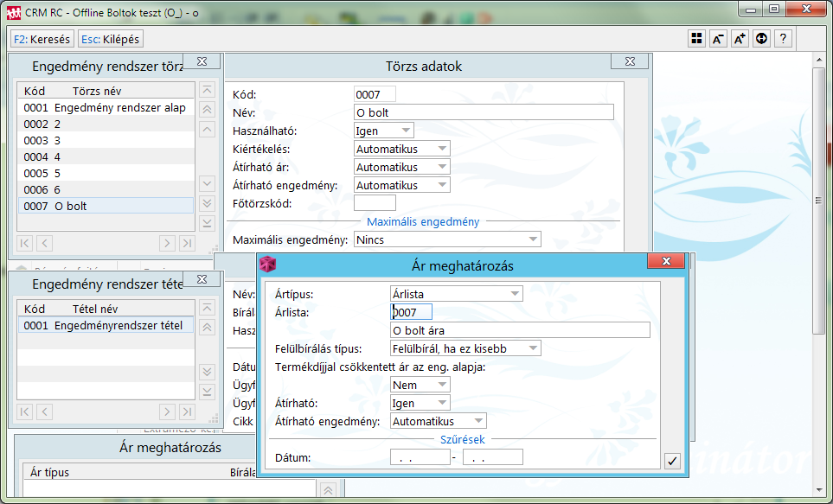Select list row 0006 6
The image size is (833, 504).
(106, 190)
